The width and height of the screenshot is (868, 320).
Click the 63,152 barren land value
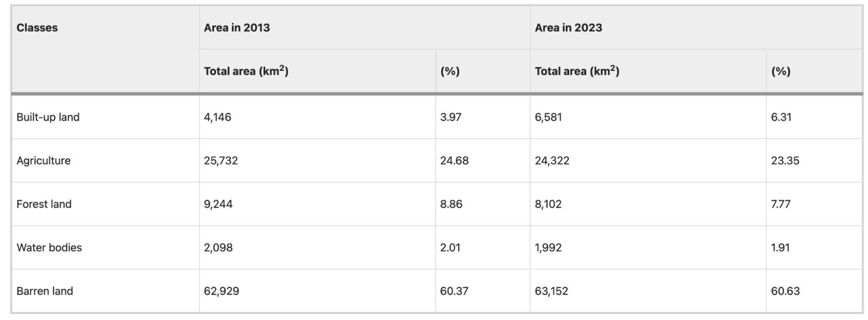tap(551, 291)
